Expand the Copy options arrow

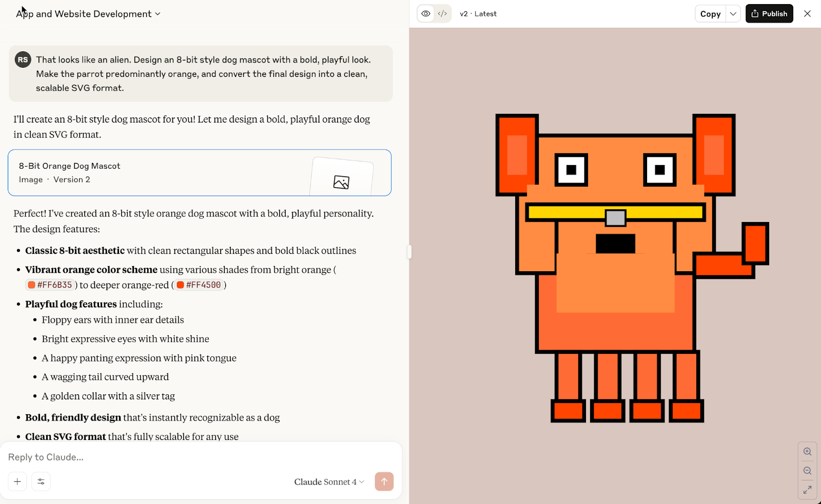point(733,14)
